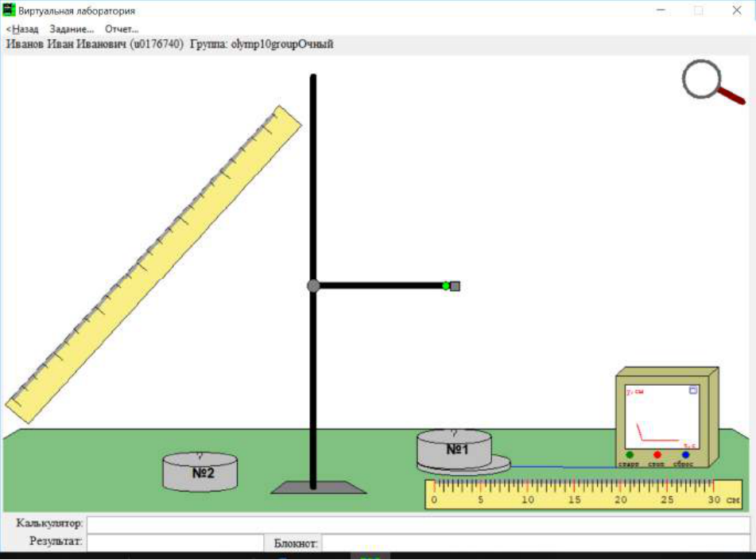Click the app icon in the title bar
This screenshot has width=756, height=560.
point(9,10)
